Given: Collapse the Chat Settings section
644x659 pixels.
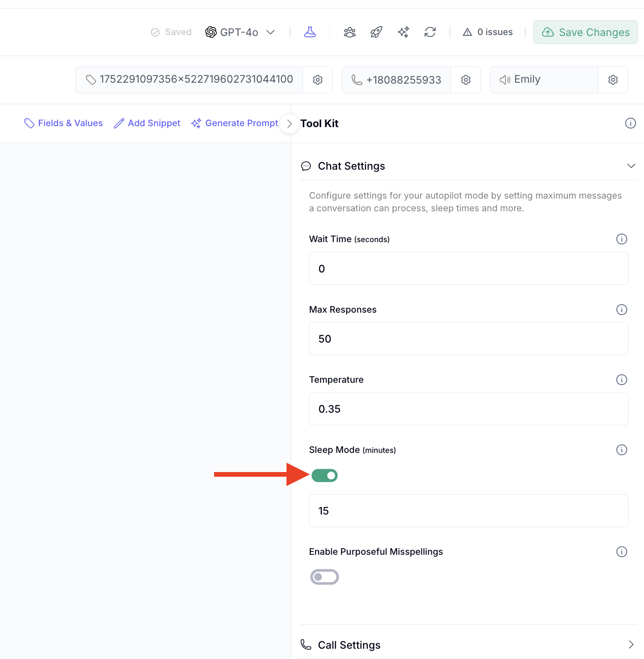Looking at the screenshot, I should pyautogui.click(x=631, y=166).
